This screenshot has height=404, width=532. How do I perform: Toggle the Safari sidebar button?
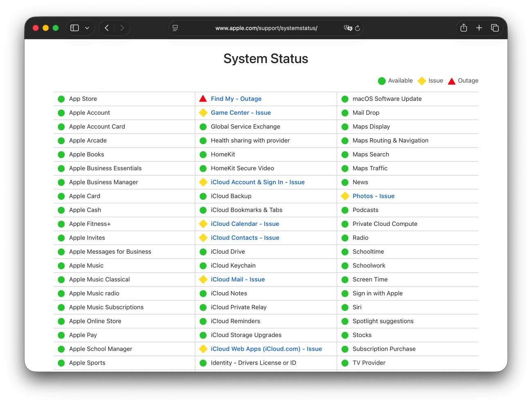click(x=74, y=28)
